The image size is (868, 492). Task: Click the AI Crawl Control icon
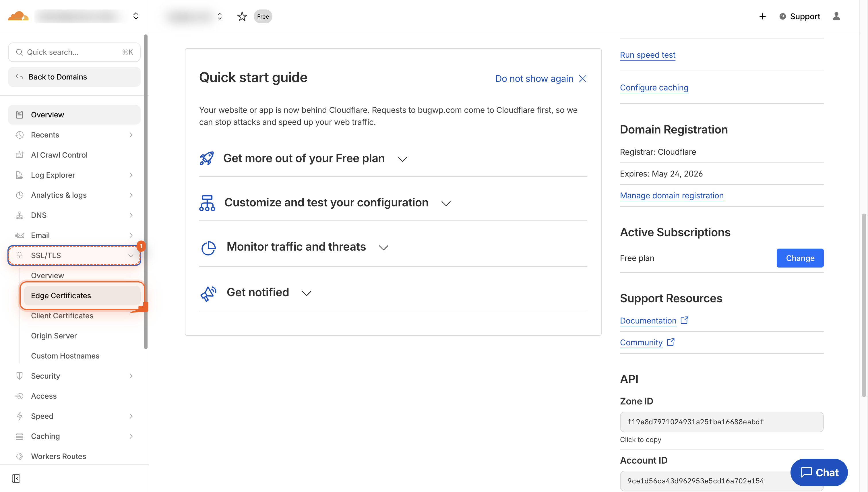19,155
